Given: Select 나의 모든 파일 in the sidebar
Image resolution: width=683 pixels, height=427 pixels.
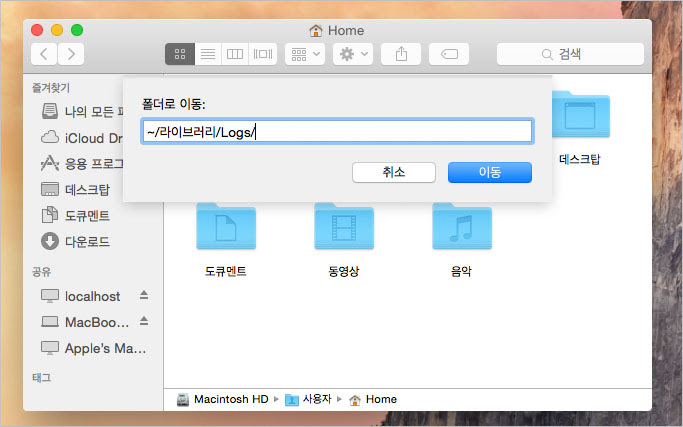Looking at the screenshot, I should tap(82, 112).
